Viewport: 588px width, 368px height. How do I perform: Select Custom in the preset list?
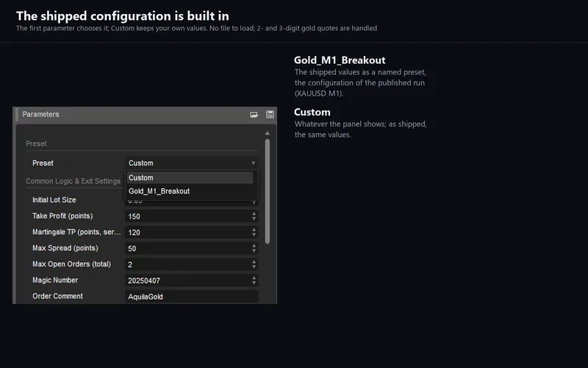[190, 177]
